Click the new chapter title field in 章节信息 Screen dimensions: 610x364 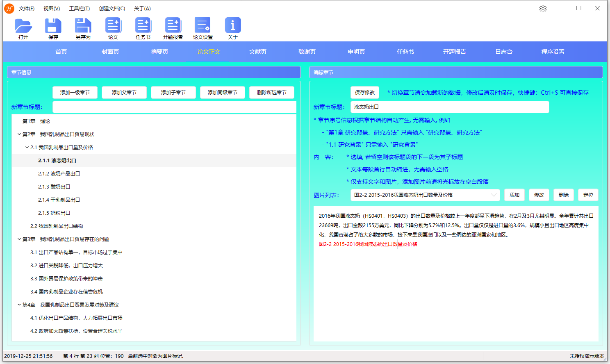(x=174, y=107)
